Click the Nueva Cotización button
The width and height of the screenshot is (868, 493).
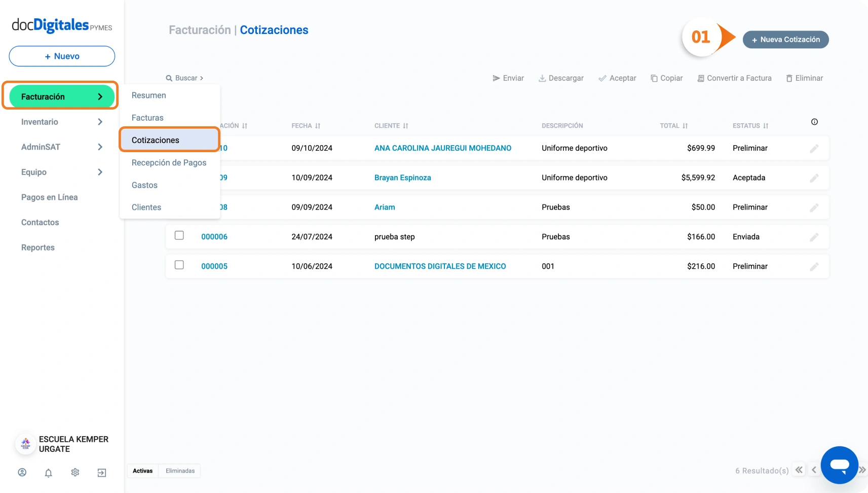pos(785,40)
